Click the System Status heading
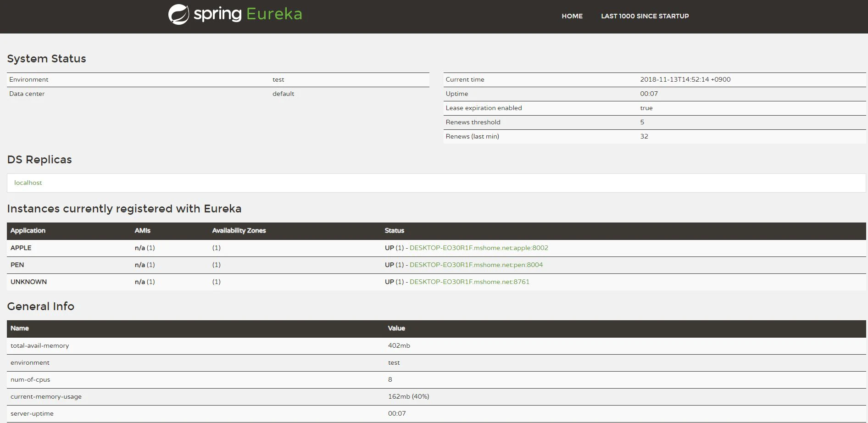Screen dimensions: 868x423 tap(46, 59)
